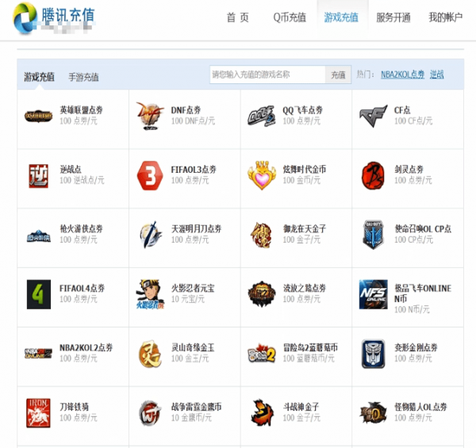476x448 pixels.
Task: Click the 天涯明月刀 blade icon
Action: click(150, 235)
